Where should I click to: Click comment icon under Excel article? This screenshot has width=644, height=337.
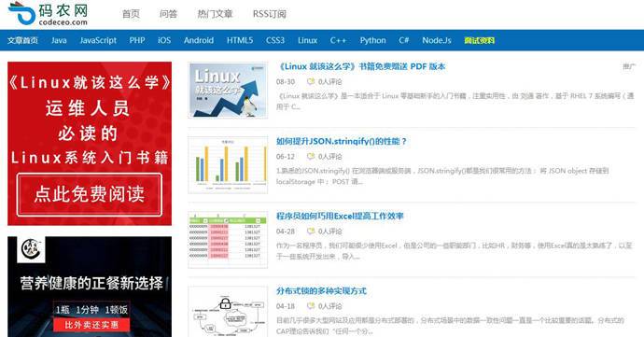coord(311,232)
